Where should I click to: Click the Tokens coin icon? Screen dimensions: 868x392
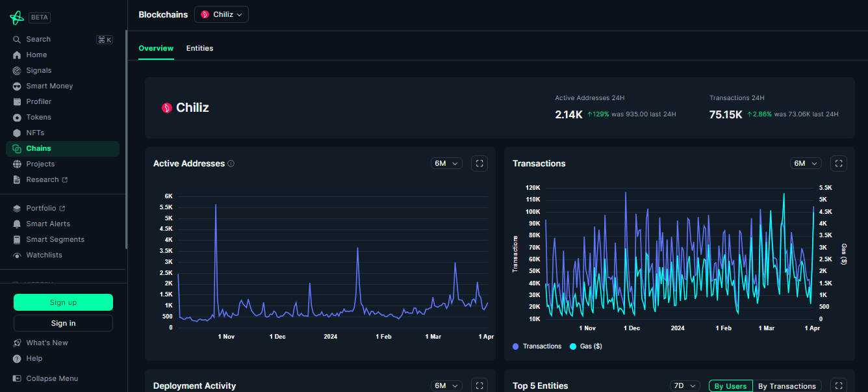[x=17, y=118]
